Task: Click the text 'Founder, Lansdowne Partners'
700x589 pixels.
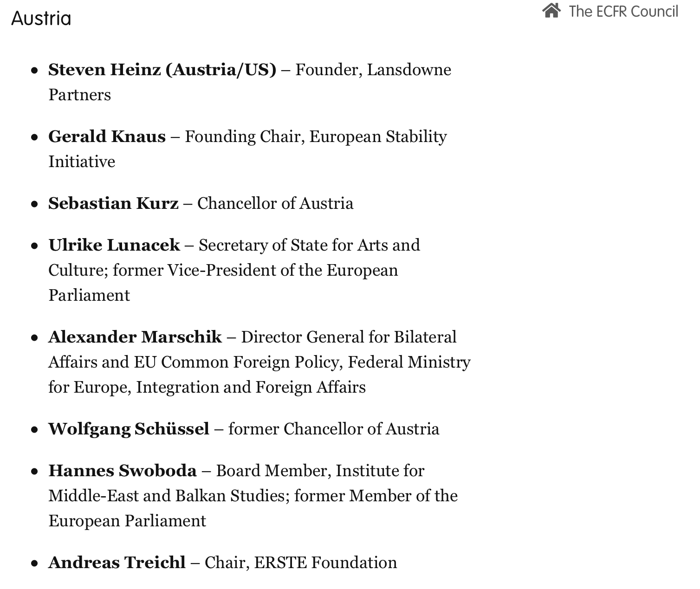Action: click(373, 70)
